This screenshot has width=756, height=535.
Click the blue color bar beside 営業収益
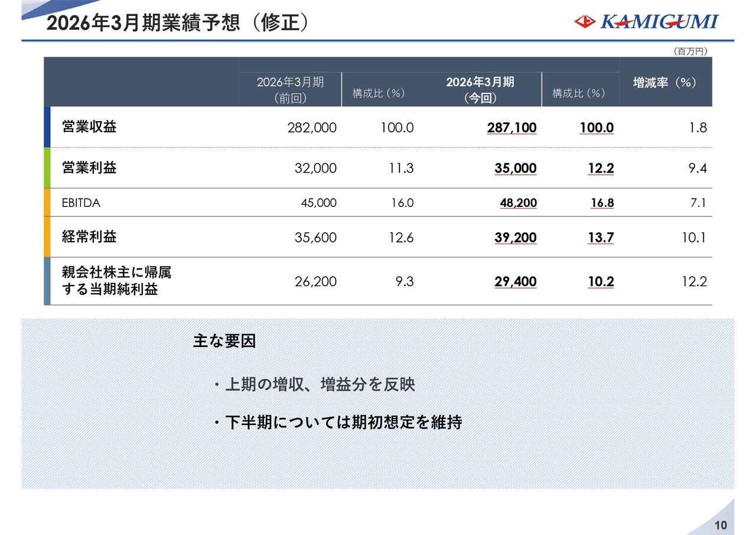(x=47, y=127)
